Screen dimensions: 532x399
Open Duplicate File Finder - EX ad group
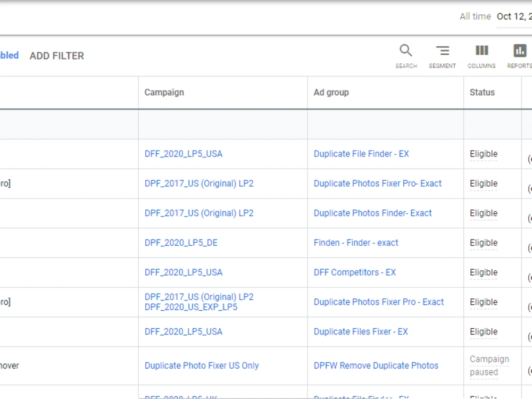tap(361, 154)
